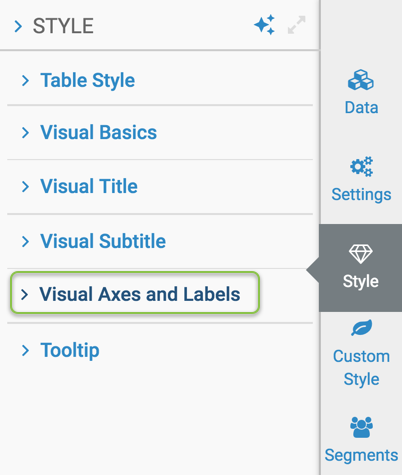402x475 pixels.
Task: Expand the Visual Subtitle chevron
Action: click(x=25, y=241)
